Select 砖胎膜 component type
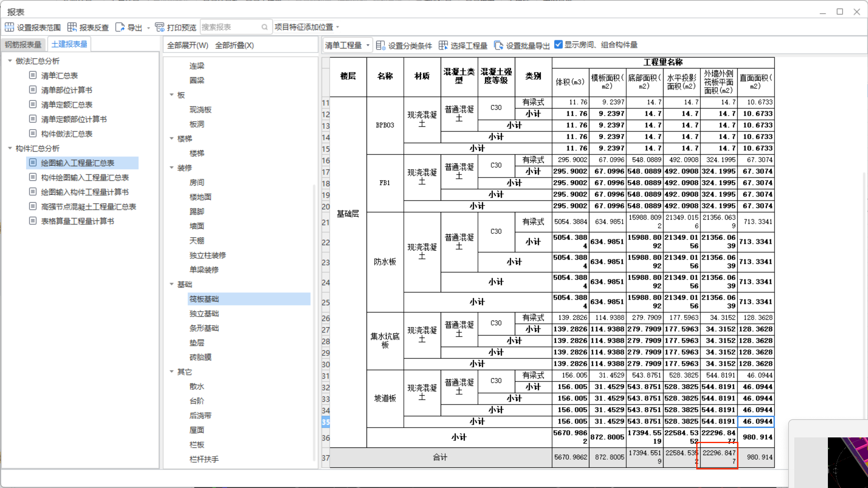This screenshot has width=868, height=488. pos(200,357)
